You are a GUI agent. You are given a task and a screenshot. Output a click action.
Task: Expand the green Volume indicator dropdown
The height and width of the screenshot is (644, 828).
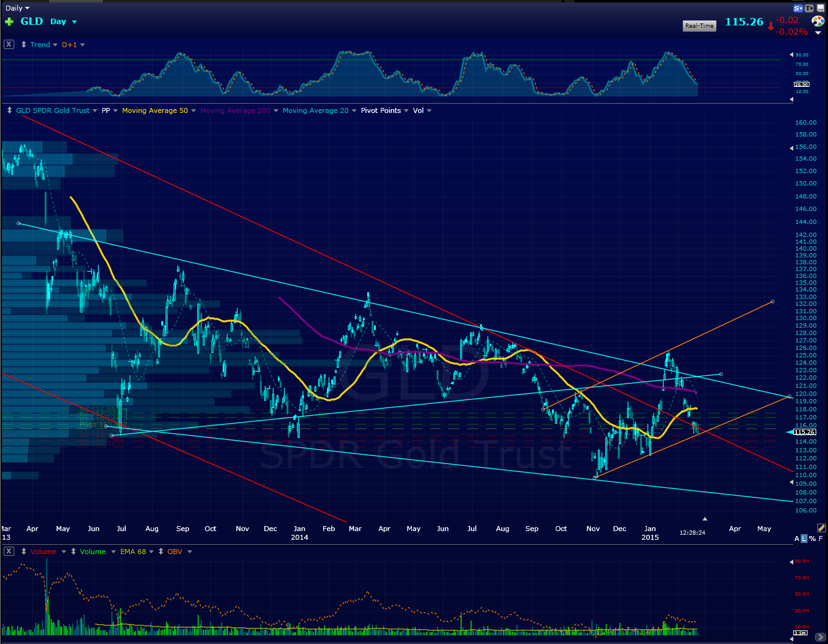[x=114, y=552]
